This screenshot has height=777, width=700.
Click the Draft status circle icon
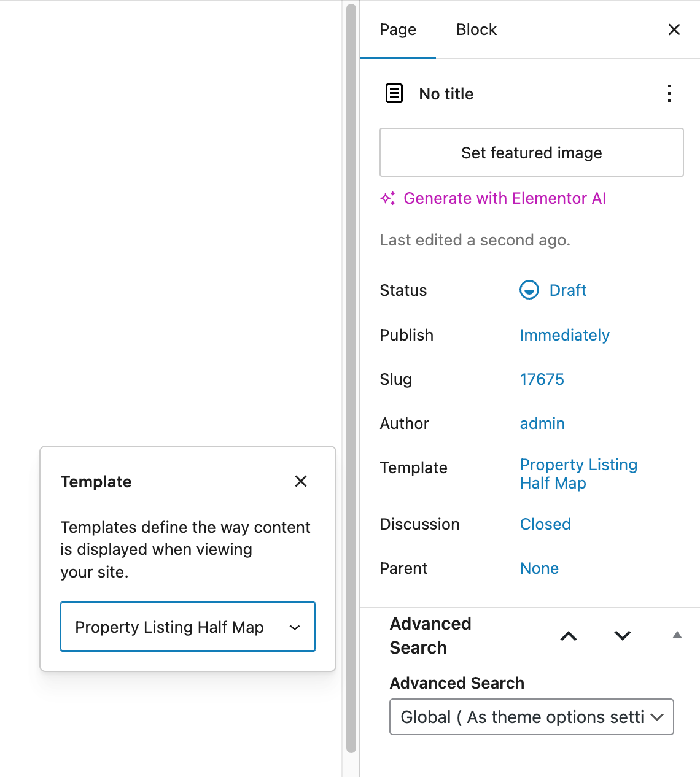click(x=529, y=290)
